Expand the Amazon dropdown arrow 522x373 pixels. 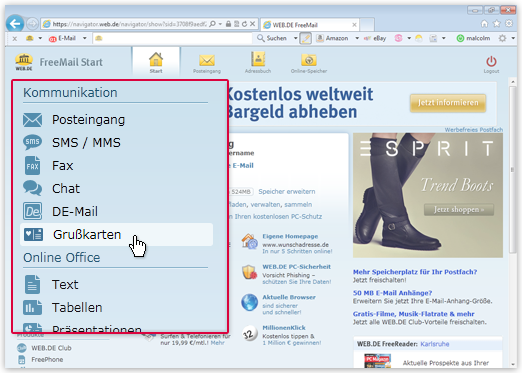pos(357,38)
